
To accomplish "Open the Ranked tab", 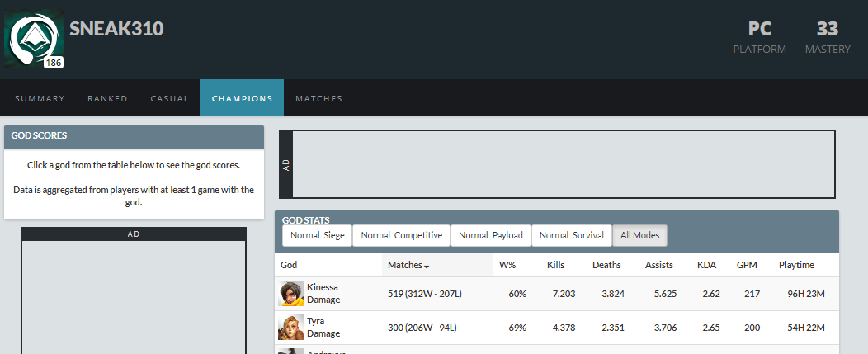I will tap(107, 99).
